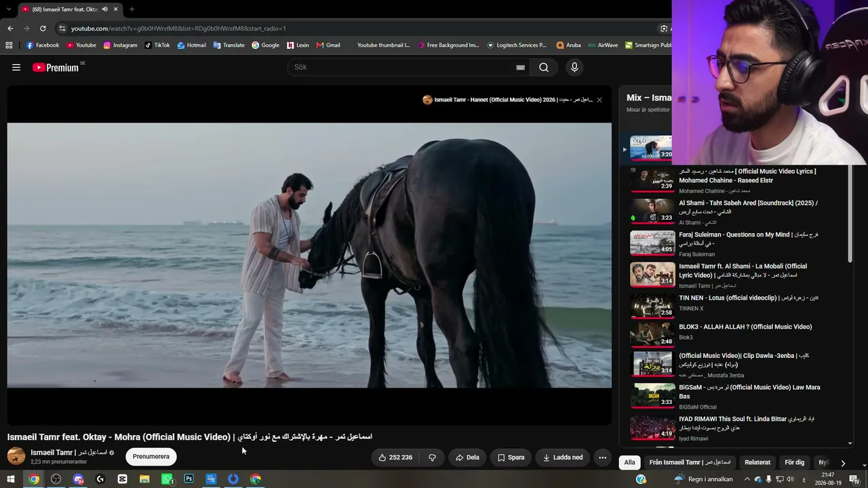
Task: Open OBS Studio from the taskbar
Action: pyautogui.click(x=56, y=479)
